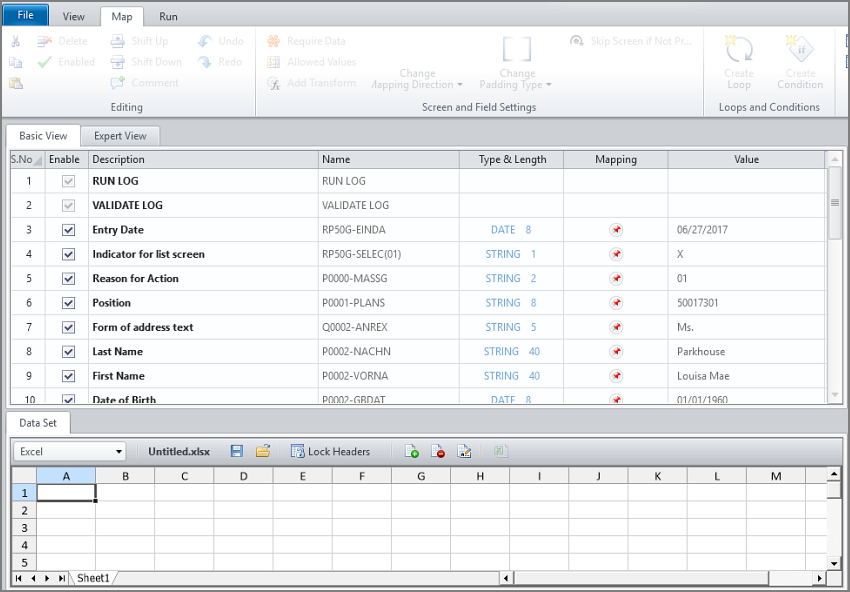The height and width of the screenshot is (592, 850).
Task: Click the spreadsheet horizontal scroll left arrow
Action: pyautogui.click(x=506, y=578)
